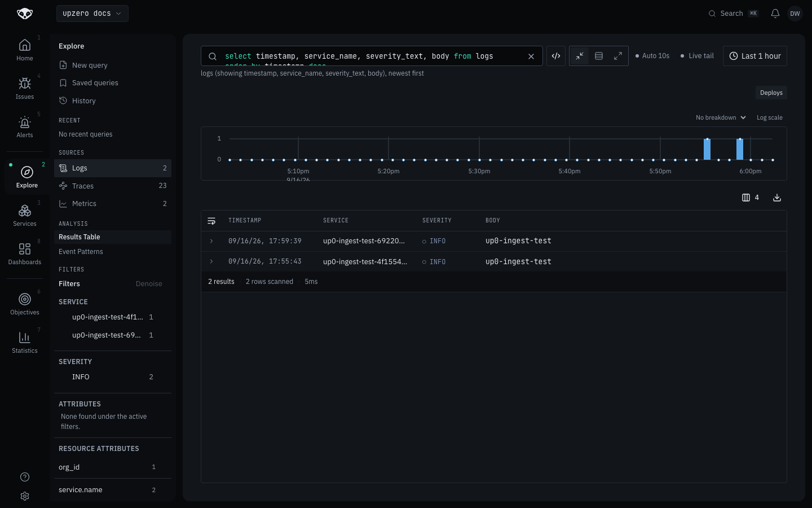Open the Last 1 hour time picker
The image size is (812, 508).
[755, 56]
